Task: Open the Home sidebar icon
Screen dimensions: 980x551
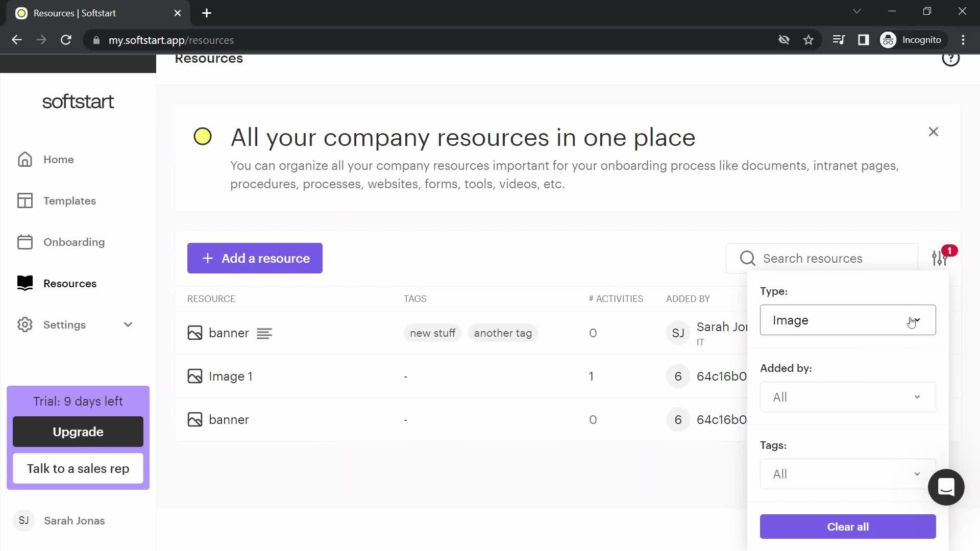Action: pyautogui.click(x=24, y=160)
